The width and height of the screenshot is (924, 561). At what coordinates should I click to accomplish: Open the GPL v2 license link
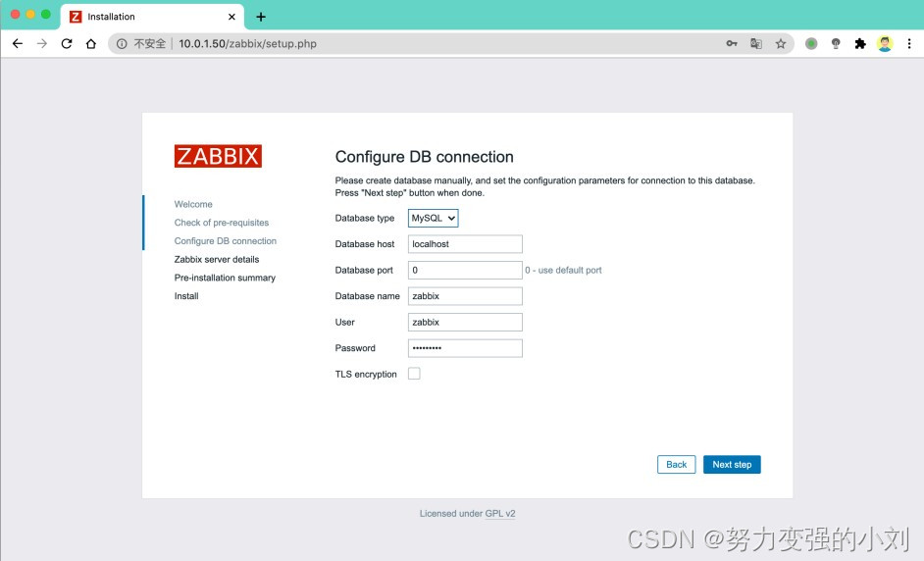[x=499, y=513]
